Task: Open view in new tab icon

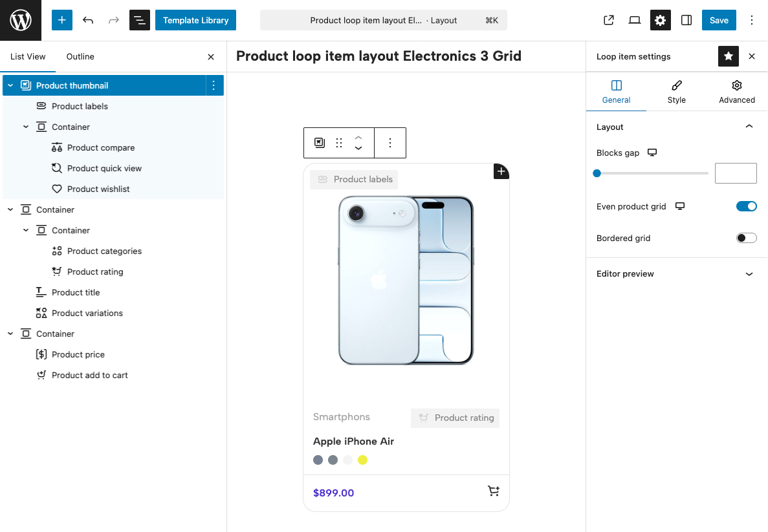Action: pyautogui.click(x=609, y=20)
